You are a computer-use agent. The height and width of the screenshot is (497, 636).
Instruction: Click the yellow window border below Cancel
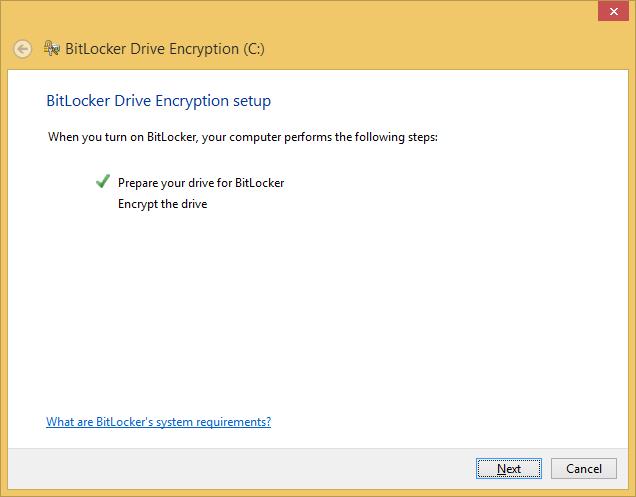point(584,492)
